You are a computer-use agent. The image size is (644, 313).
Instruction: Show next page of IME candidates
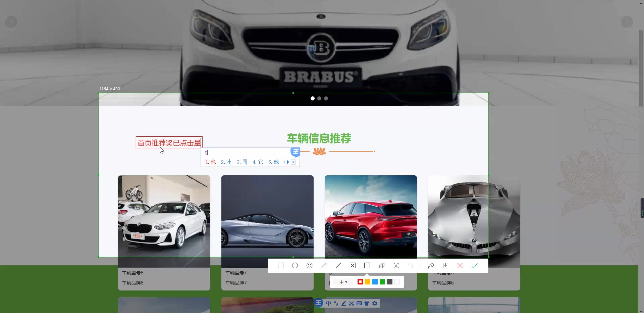[x=288, y=162]
